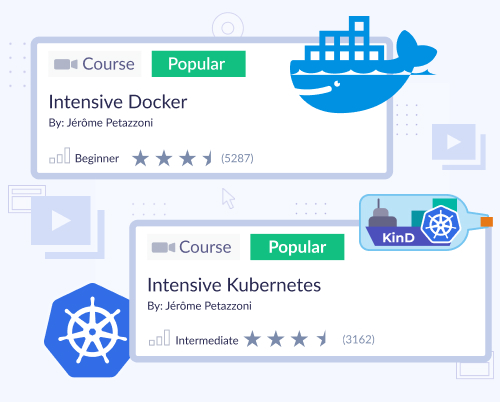
Task: Click the (5287) review count
Action: tap(237, 158)
